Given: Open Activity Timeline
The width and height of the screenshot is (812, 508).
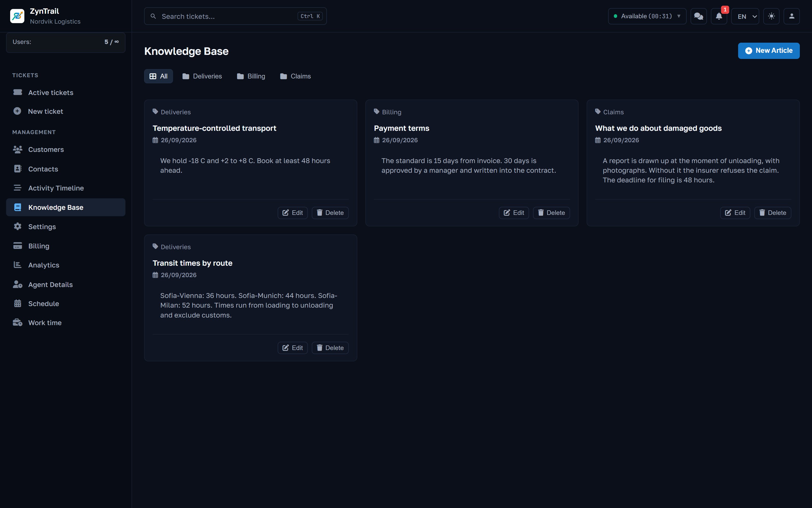Looking at the screenshot, I should click(x=66, y=188).
